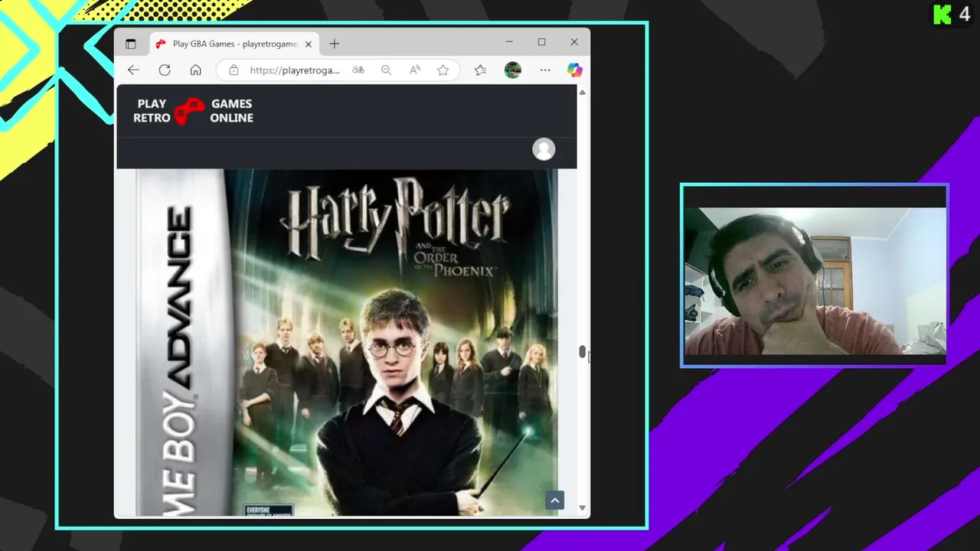Refresh the current page
The height and width of the screenshot is (551, 980).
[165, 70]
